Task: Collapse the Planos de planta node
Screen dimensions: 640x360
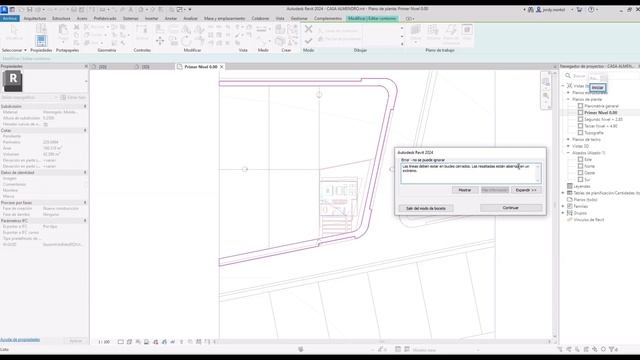Action: (x=568, y=99)
